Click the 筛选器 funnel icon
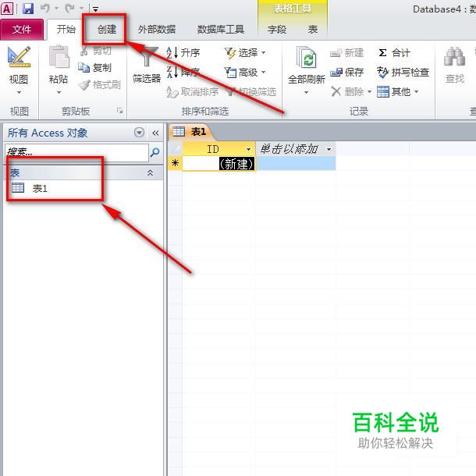 pos(147,56)
